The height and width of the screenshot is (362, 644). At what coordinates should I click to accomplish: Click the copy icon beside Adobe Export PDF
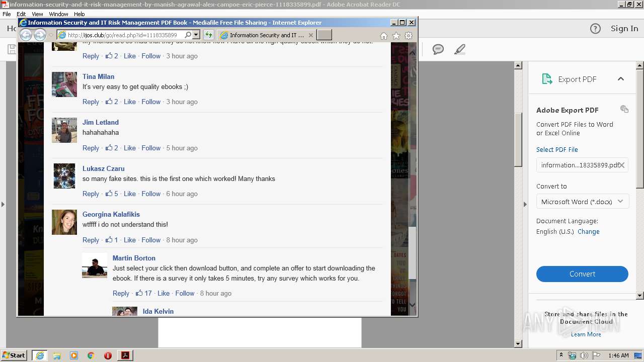point(624,109)
